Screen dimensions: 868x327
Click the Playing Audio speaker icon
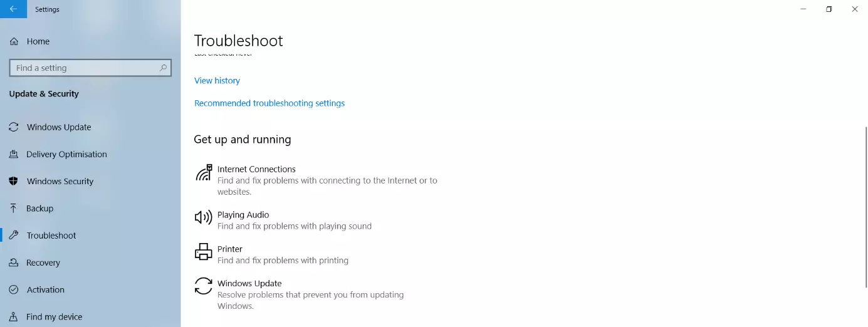(204, 217)
